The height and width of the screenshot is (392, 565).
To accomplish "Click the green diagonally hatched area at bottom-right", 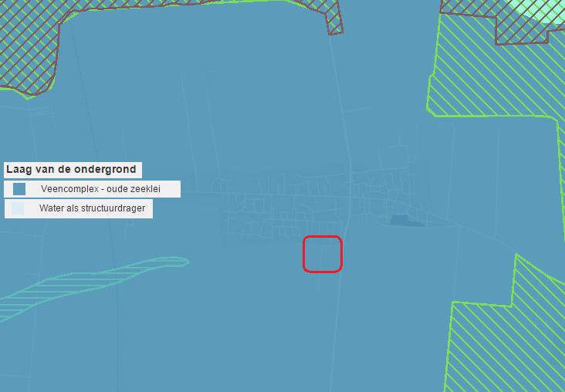I will click(x=509, y=340).
